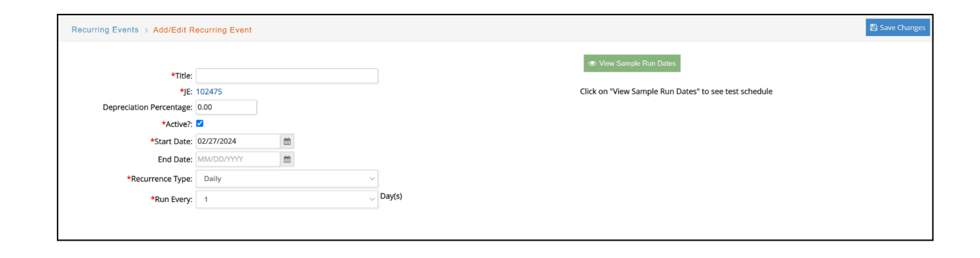Click the View Sample Run Dates button label

637,63
